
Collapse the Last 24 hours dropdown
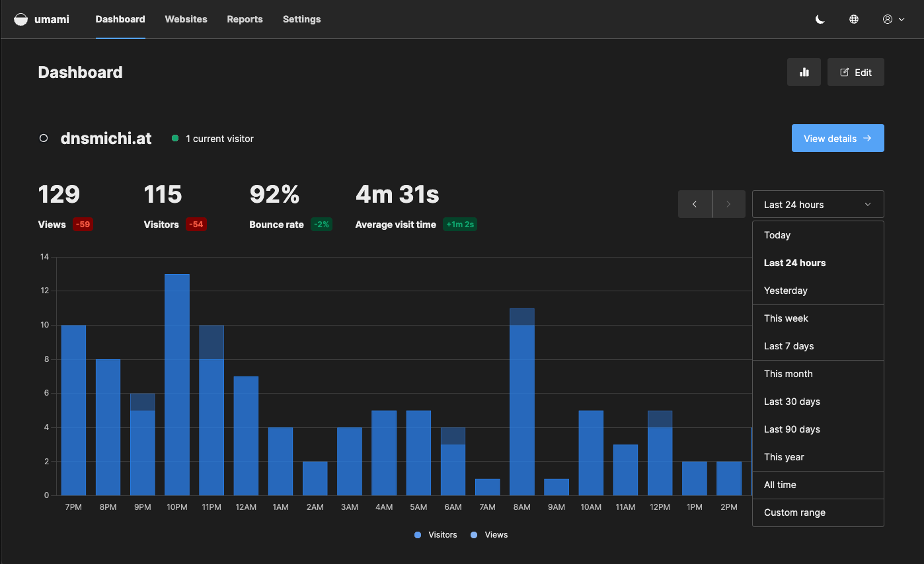(x=818, y=205)
